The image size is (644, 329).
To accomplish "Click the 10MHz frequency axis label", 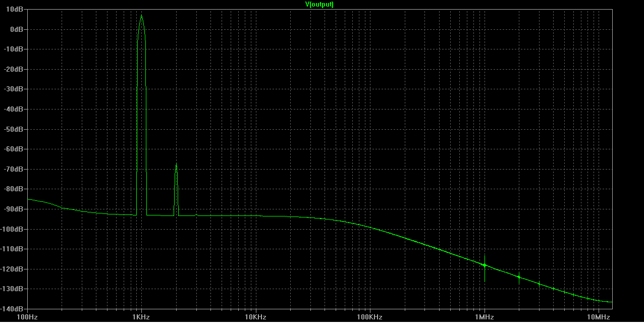I will (x=599, y=317).
